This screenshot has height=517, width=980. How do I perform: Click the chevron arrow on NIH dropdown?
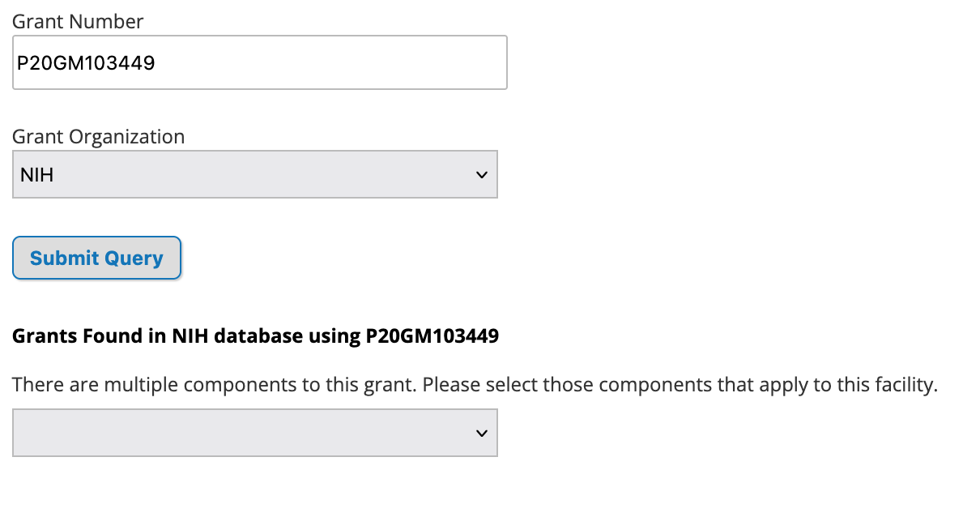(482, 174)
